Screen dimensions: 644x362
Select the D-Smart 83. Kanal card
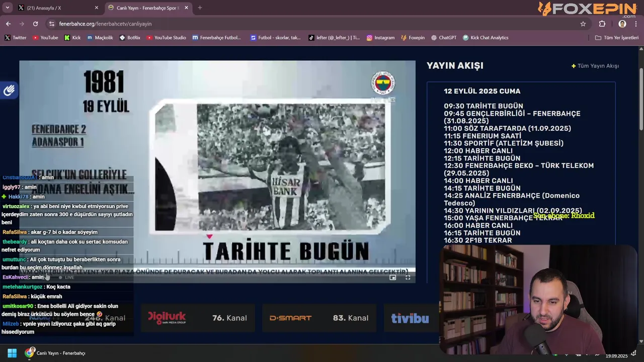point(319,318)
